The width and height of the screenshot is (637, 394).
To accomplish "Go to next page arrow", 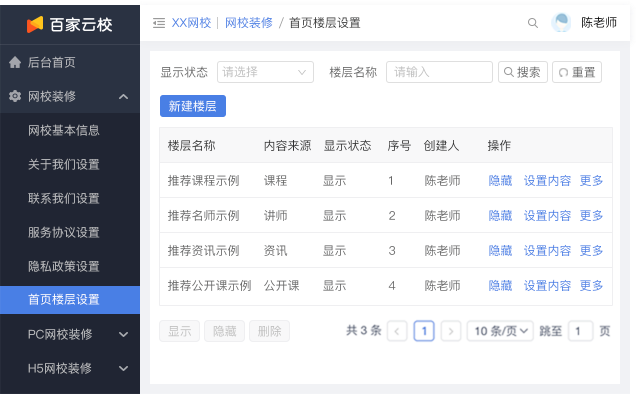I will (x=451, y=331).
